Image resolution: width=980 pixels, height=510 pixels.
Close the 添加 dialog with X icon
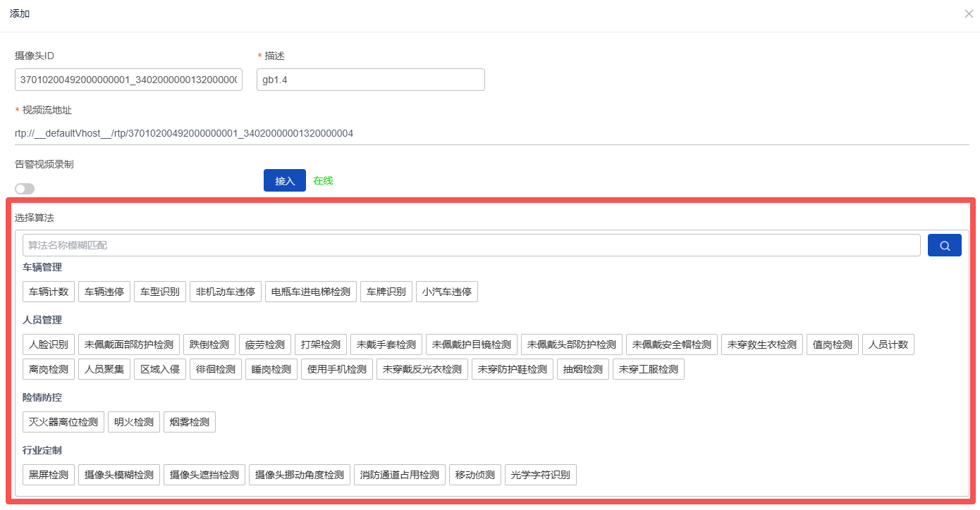point(969,14)
